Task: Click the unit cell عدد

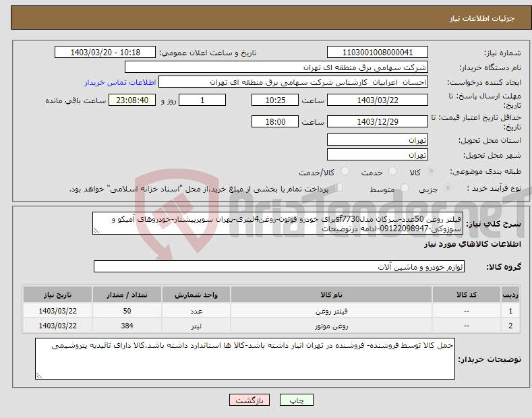Action: (x=196, y=311)
